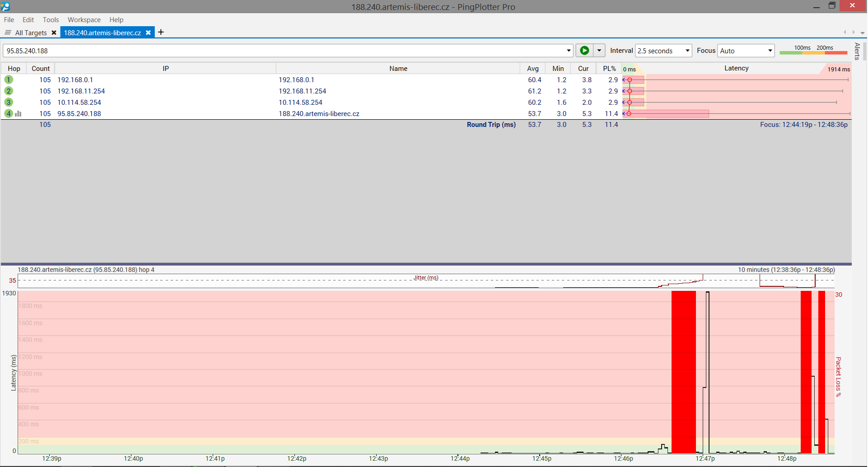Screen dimensions: 868x467
Task: Click the 100ms 200ms latency color scale
Action: (813, 51)
